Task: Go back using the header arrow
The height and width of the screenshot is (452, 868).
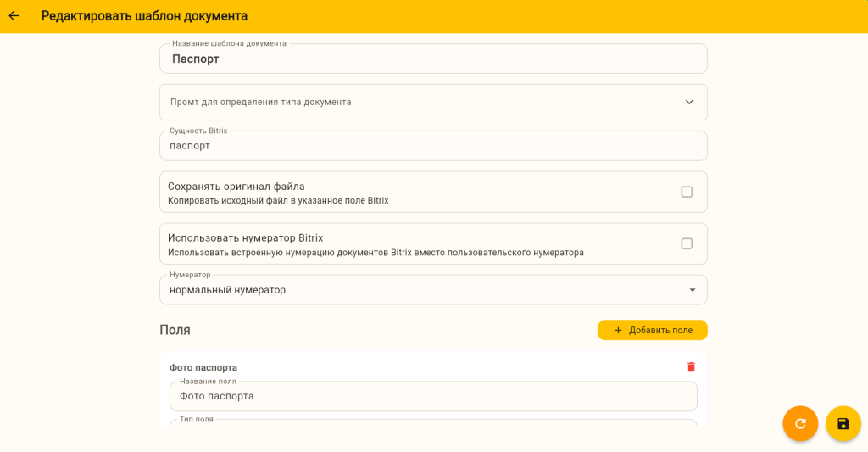Action: [14, 16]
